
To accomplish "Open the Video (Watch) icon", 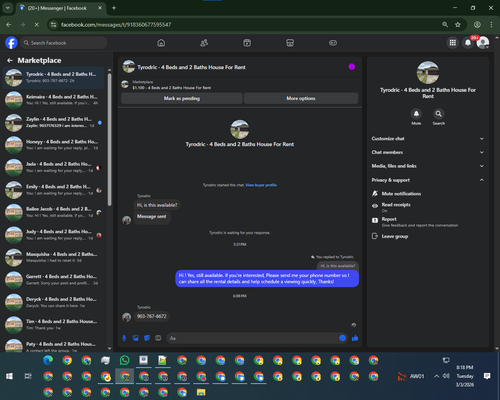I will pyautogui.click(x=247, y=43).
